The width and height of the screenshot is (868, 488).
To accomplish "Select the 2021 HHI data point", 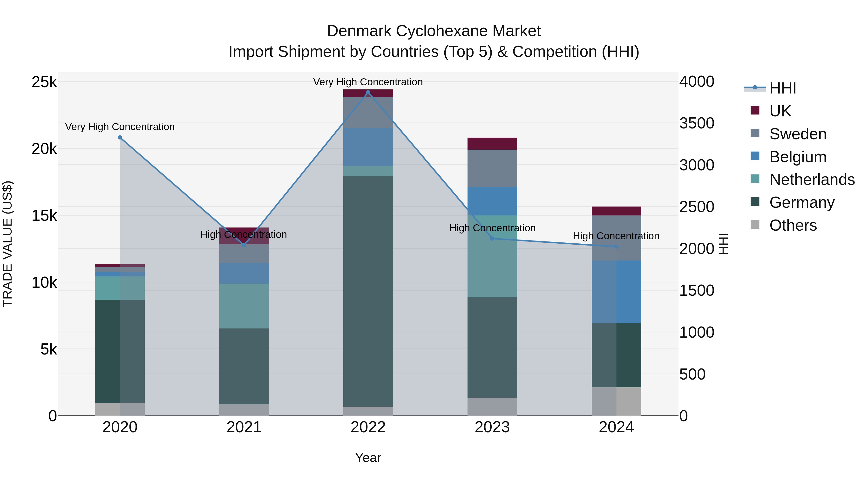I will coord(244,245).
